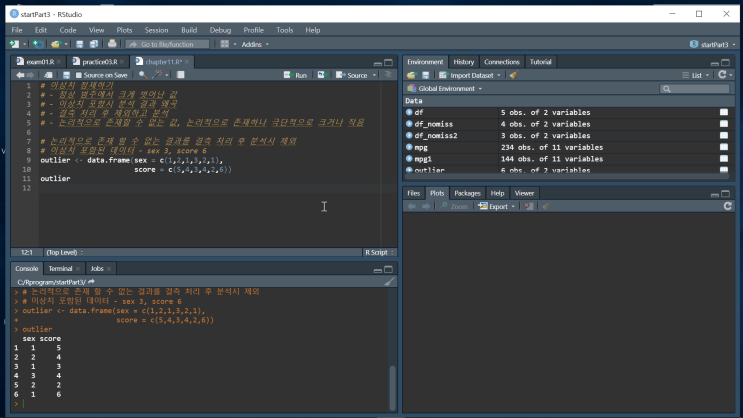Switch to the exam01.R tab

[x=40, y=62]
